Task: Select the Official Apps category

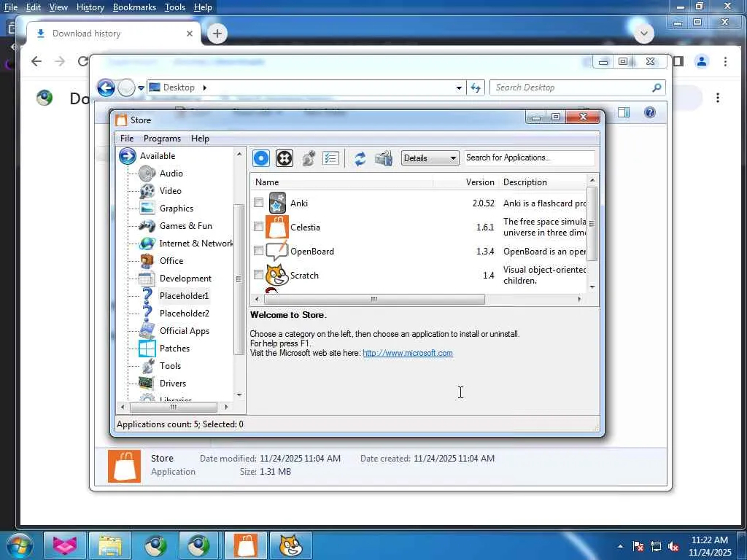Action: tap(185, 331)
